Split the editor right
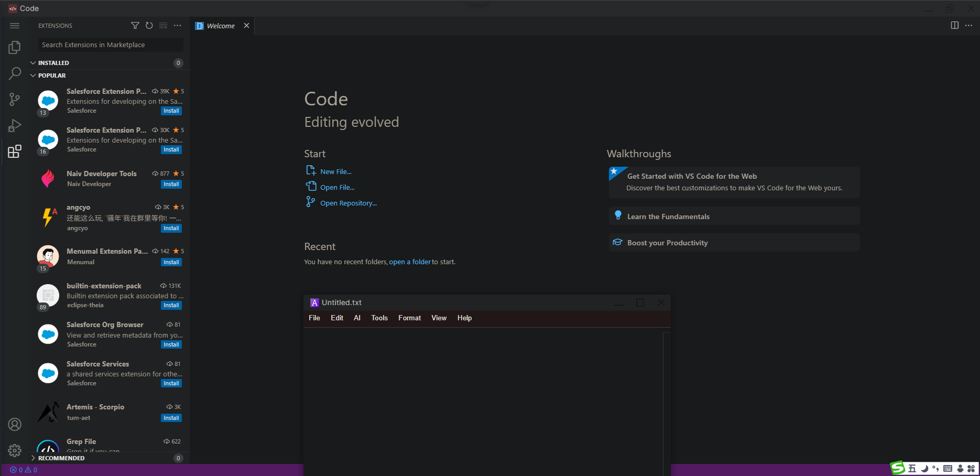980x476 pixels. (954, 26)
